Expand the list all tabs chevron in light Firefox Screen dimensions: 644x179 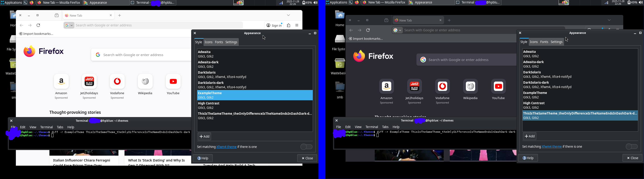pos(288,16)
